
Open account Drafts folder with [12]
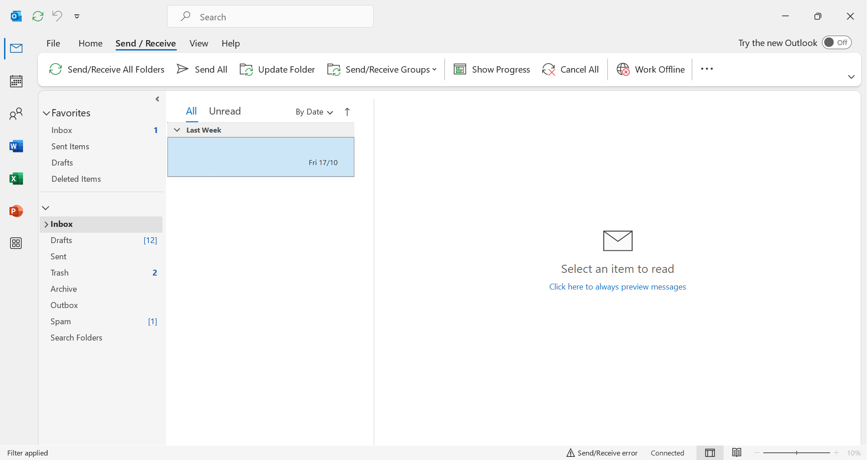click(x=102, y=240)
